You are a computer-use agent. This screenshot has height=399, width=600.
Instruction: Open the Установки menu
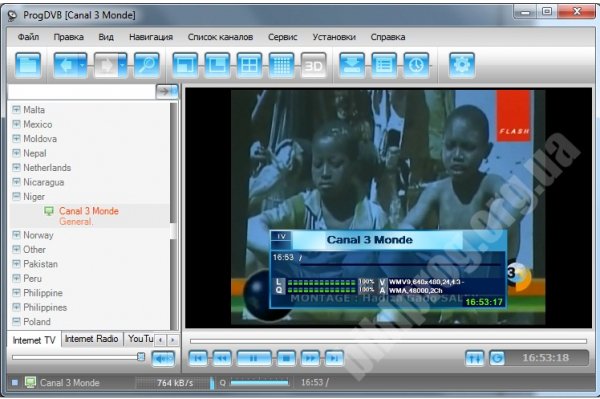coord(334,37)
